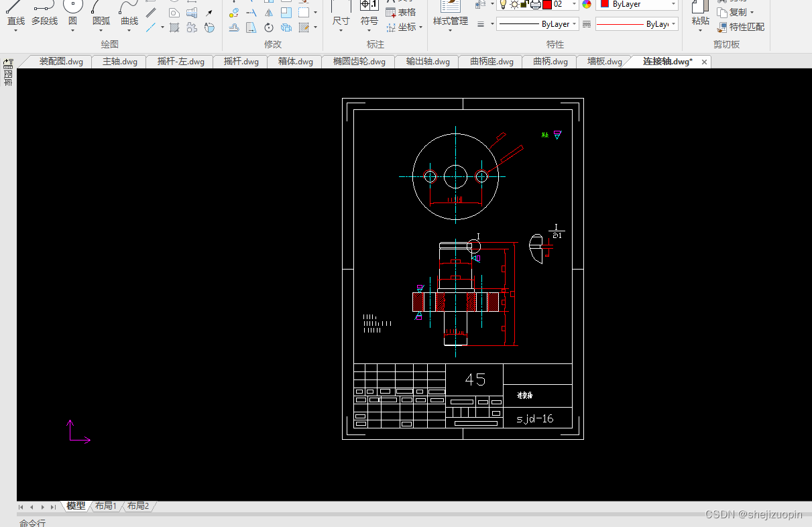Click the linetype icon between ByLayer boxes
The height and width of the screenshot is (527, 812).
(587, 24)
